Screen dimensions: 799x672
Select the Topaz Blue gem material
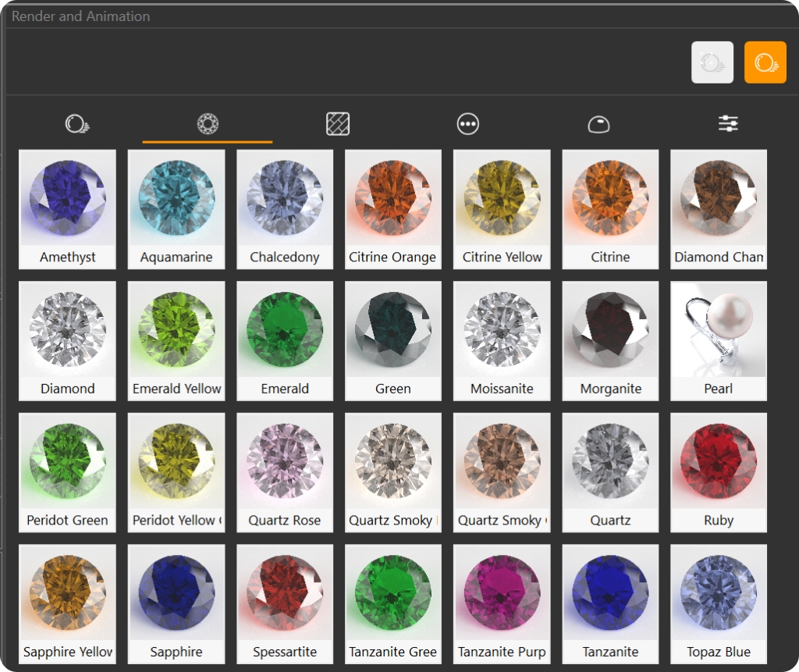(x=719, y=603)
